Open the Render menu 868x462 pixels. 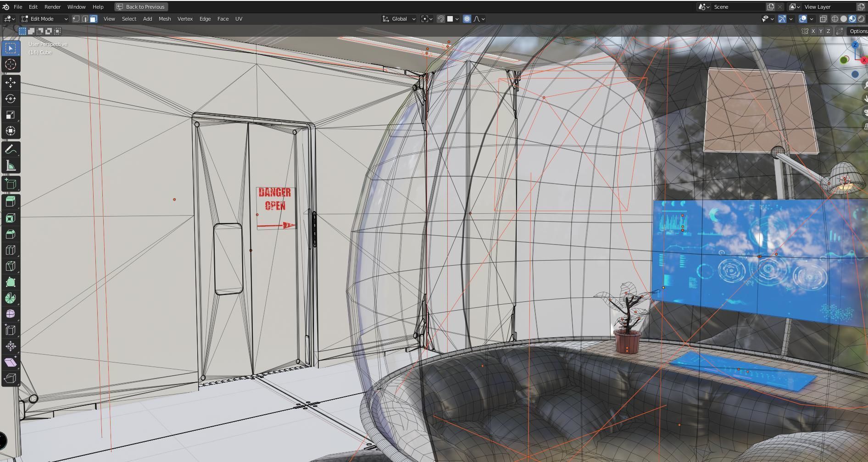[52, 7]
